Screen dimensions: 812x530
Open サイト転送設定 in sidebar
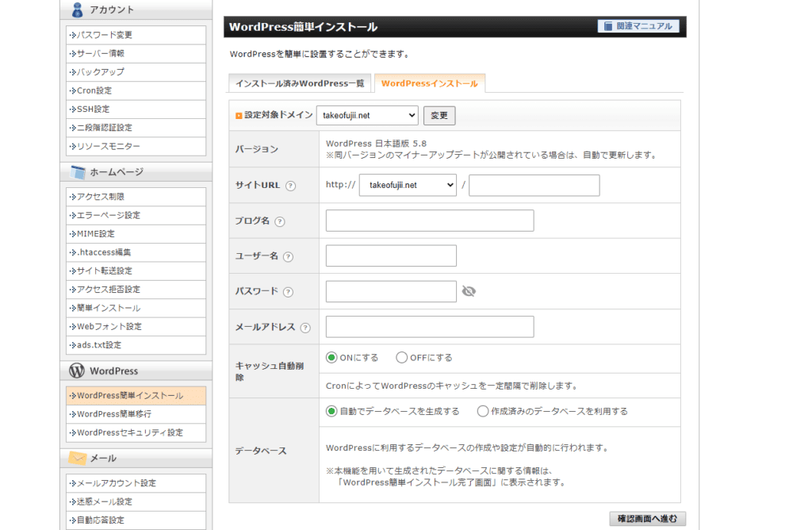coord(136,271)
